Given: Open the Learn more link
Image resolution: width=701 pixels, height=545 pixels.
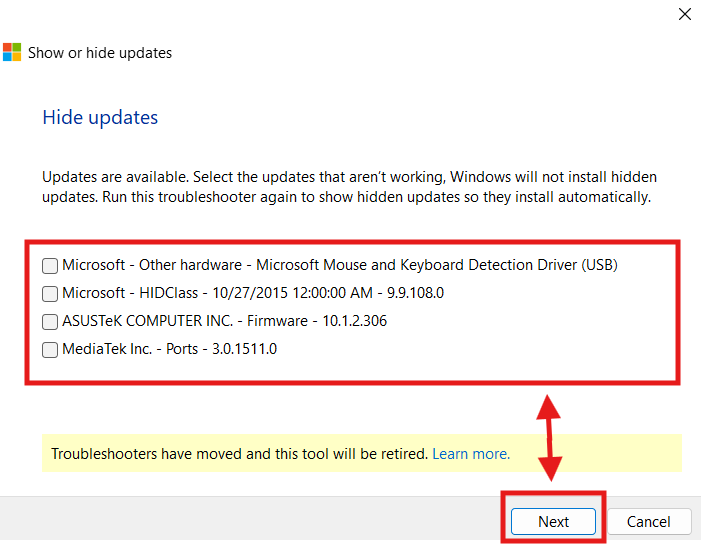Looking at the screenshot, I should [x=471, y=454].
